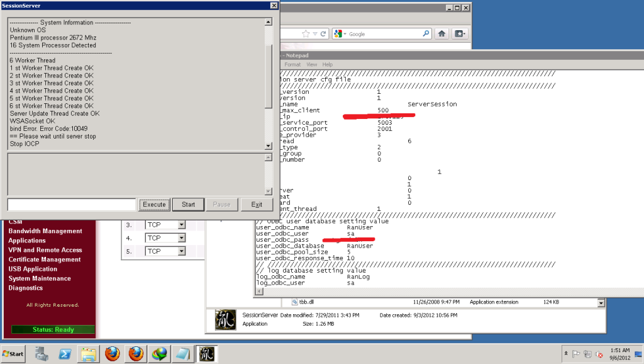
Task: Click the "log_odbc_name" line in Notepad
Action: pos(313,277)
